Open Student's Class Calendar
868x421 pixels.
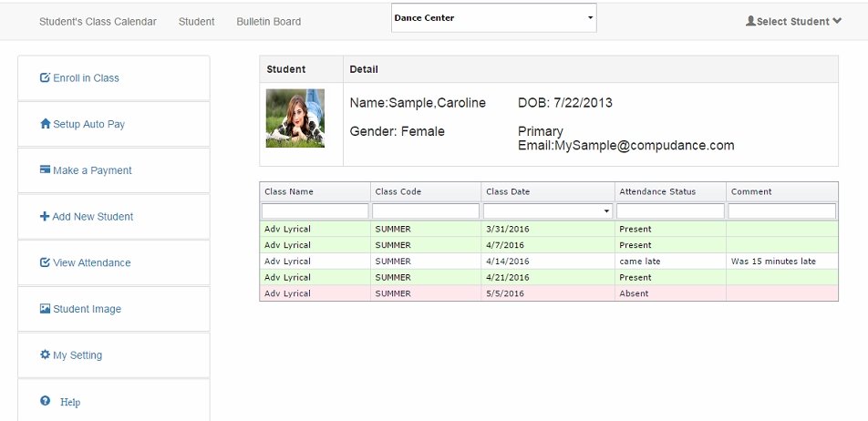coord(98,22)
